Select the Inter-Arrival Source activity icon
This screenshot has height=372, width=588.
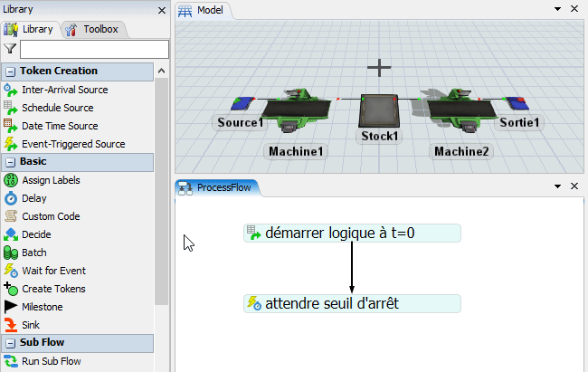click(x=11, y=90)
